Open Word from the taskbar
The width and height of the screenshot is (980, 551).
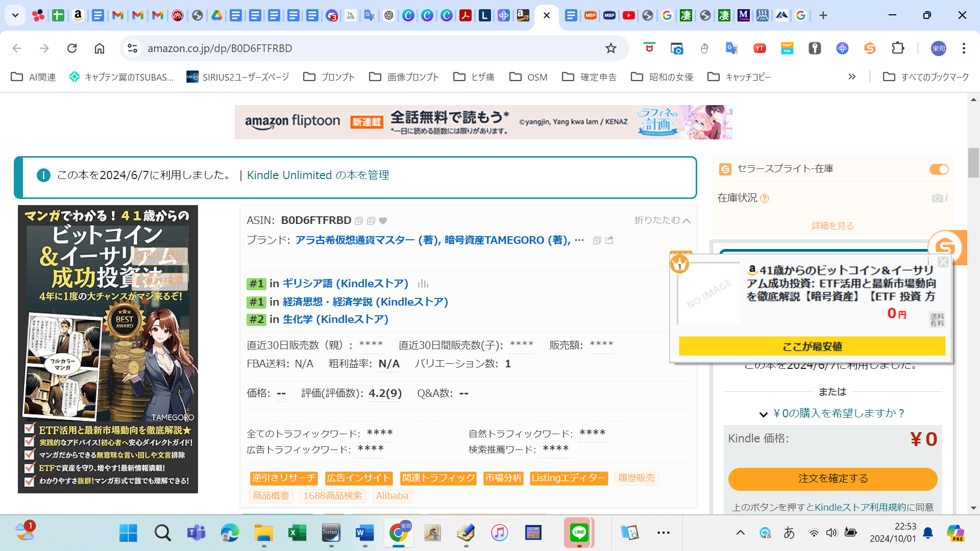pos(365,533)
